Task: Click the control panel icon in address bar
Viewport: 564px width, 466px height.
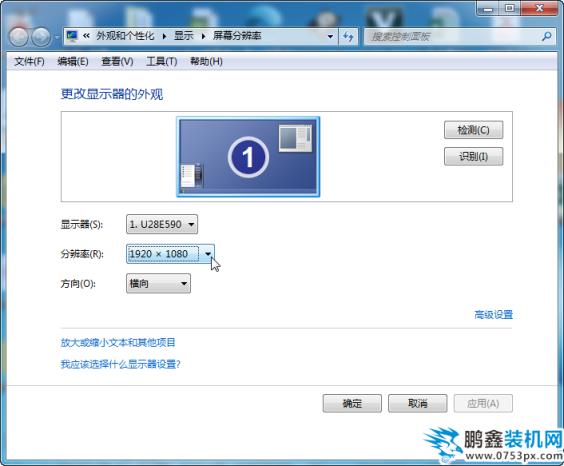Action: 72,36
